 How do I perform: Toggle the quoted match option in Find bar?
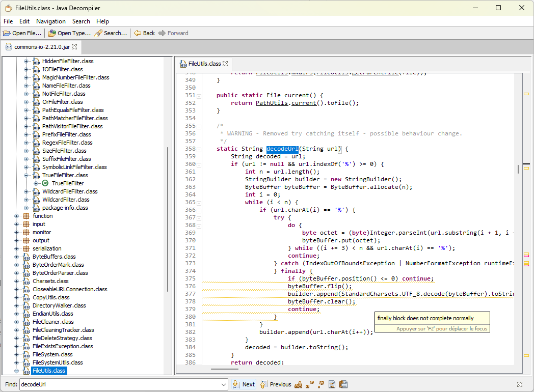tap(310, 384)
